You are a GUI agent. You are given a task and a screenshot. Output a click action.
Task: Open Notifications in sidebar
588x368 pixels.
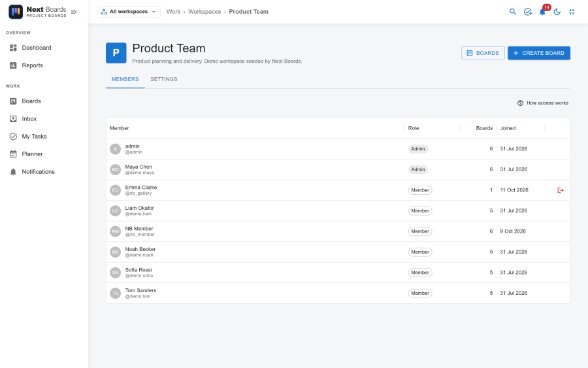point(44,171)
